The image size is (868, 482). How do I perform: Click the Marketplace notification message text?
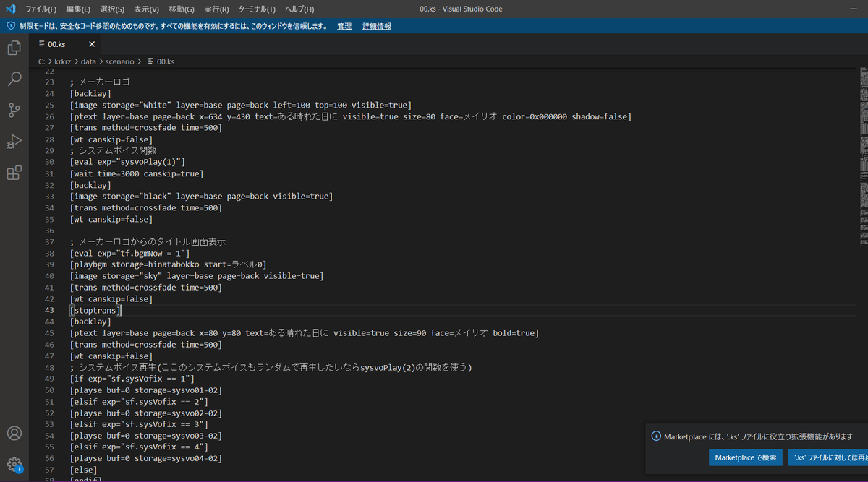tap(758, 436)
